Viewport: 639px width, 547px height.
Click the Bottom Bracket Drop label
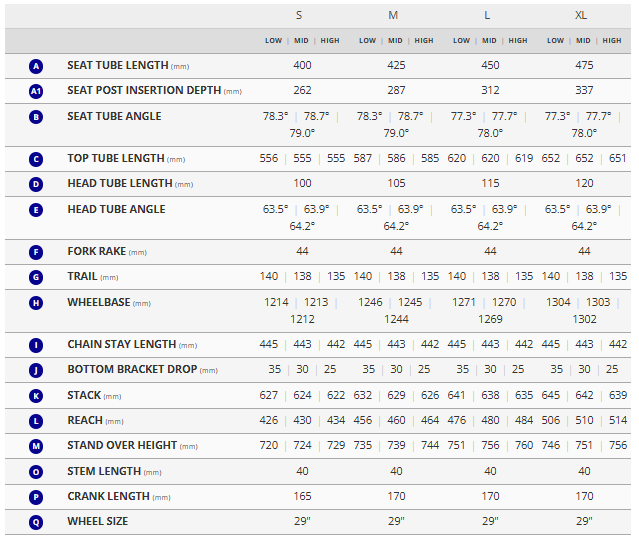click(130, 370)
